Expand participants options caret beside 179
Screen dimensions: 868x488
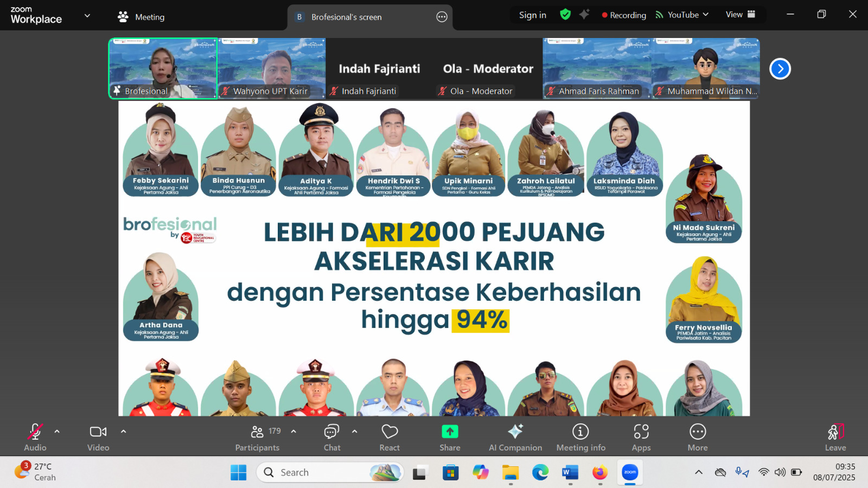[x=293, y=432]
